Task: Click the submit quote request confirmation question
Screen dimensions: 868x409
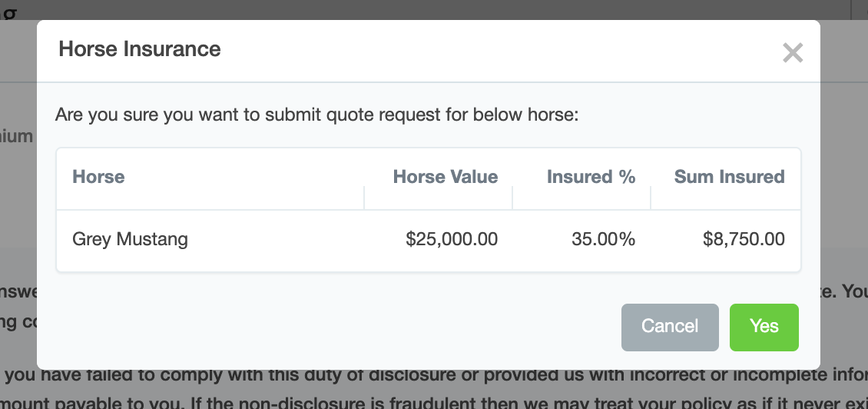Action: [316, 116]
